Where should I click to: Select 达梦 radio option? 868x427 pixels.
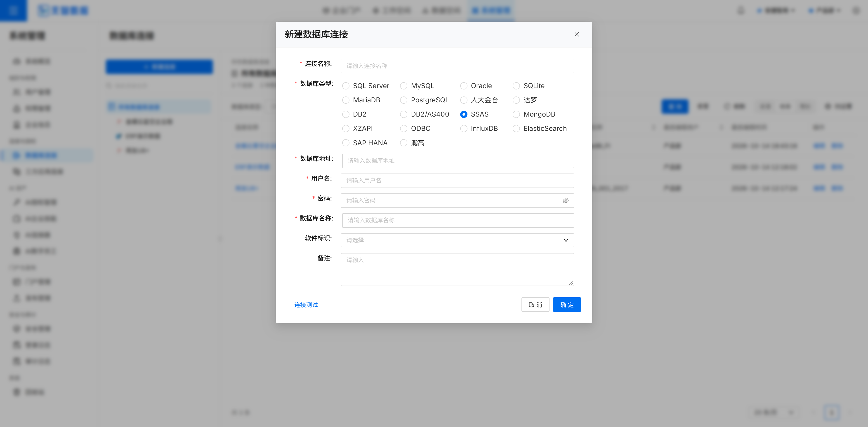[x=516, y=100]
